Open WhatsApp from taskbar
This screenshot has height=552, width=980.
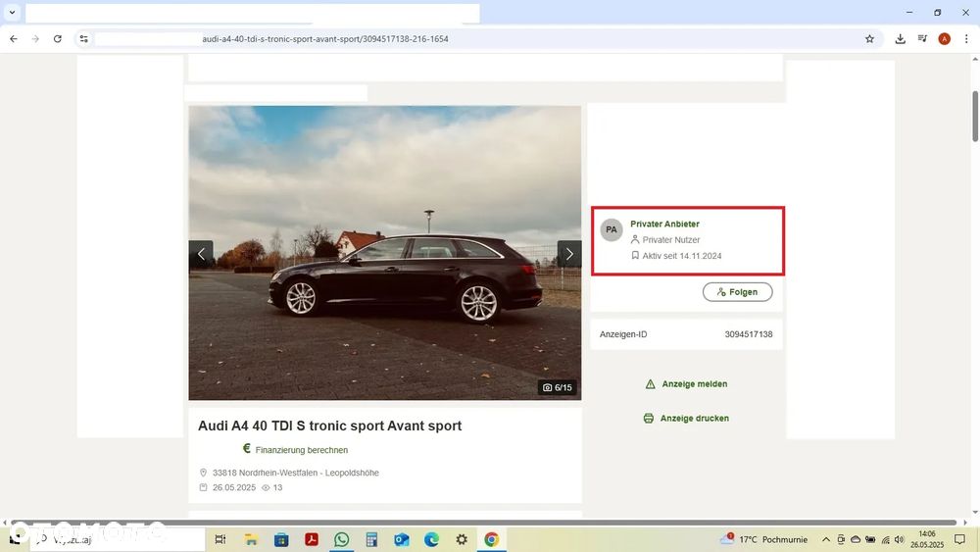pyautogui.click(x=341, y=539)
